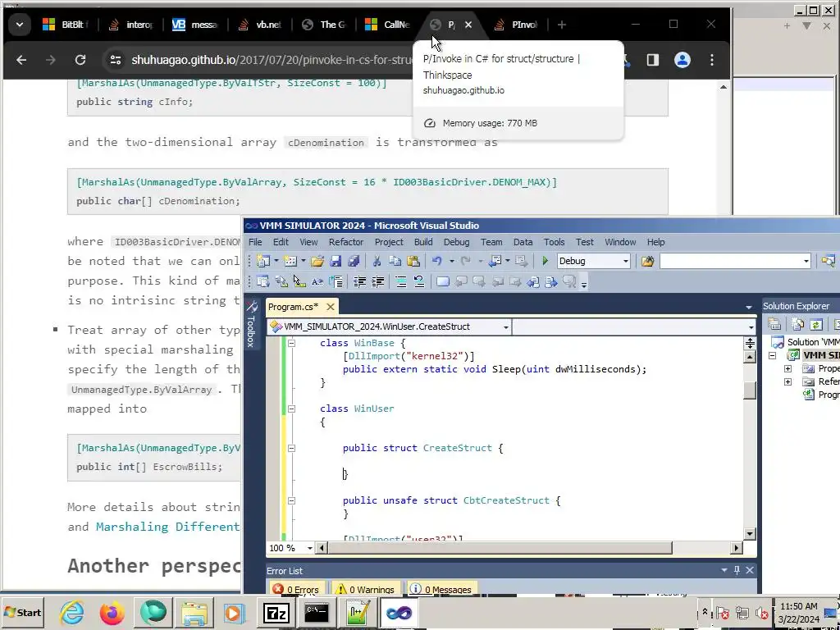Click the Windows Start button
This screenshot has width=840, height=630.
pyautogui.click(x=22, y=613)
